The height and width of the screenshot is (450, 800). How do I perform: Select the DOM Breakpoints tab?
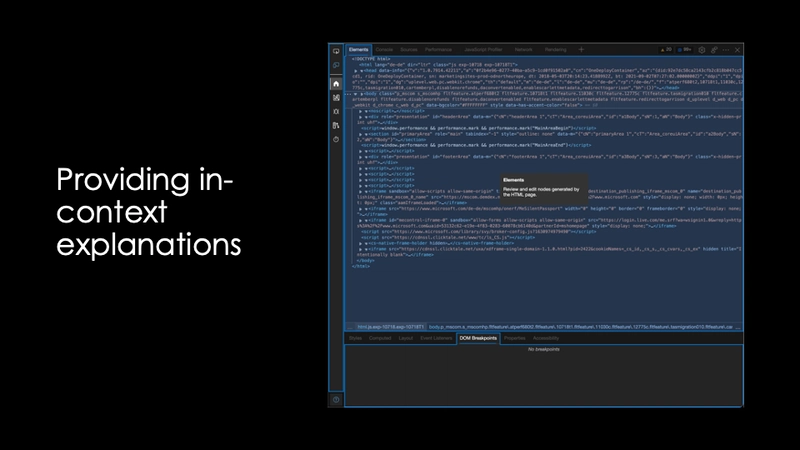(x=478, y=338)
